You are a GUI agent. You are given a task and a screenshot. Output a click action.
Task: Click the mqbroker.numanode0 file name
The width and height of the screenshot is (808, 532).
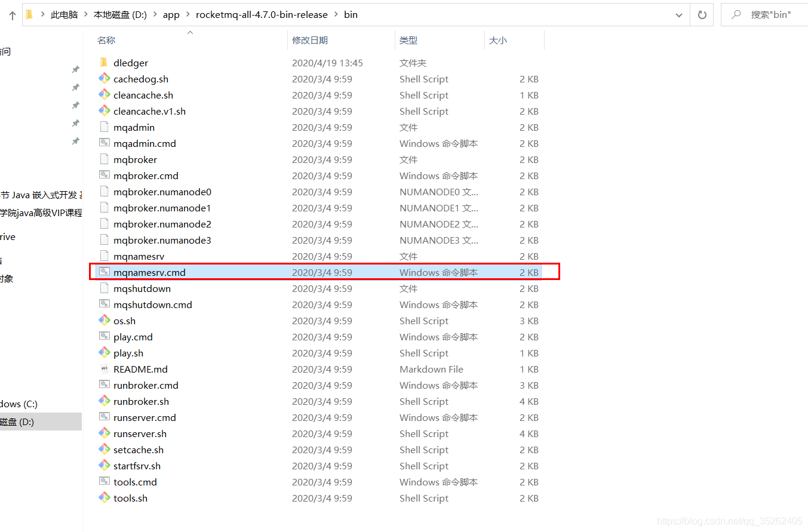click(x=162, y=192)
